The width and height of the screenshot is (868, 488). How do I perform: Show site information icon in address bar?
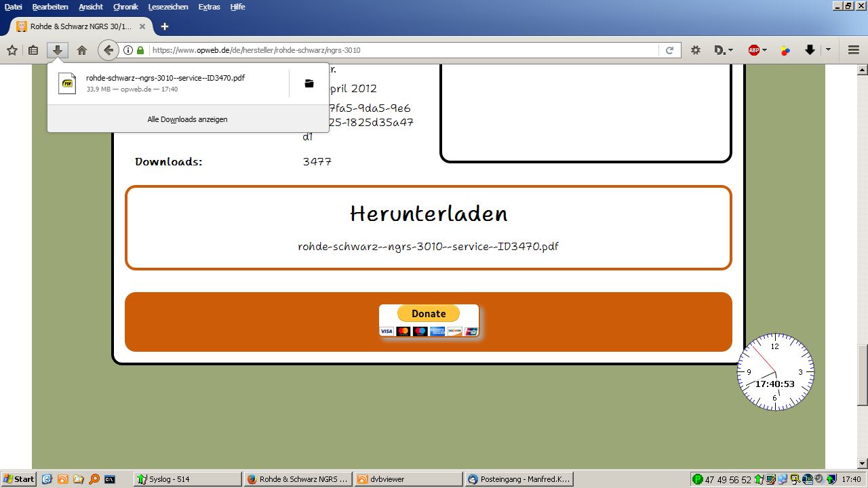pos(127,50)
